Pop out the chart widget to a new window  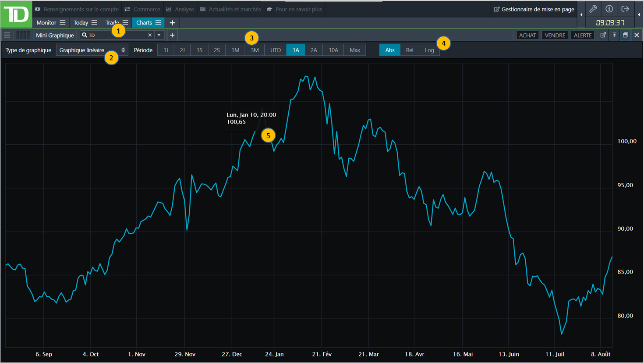coord(603,35)
